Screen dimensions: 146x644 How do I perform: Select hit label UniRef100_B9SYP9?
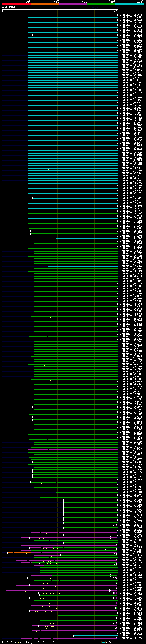[x=131, y=145]
